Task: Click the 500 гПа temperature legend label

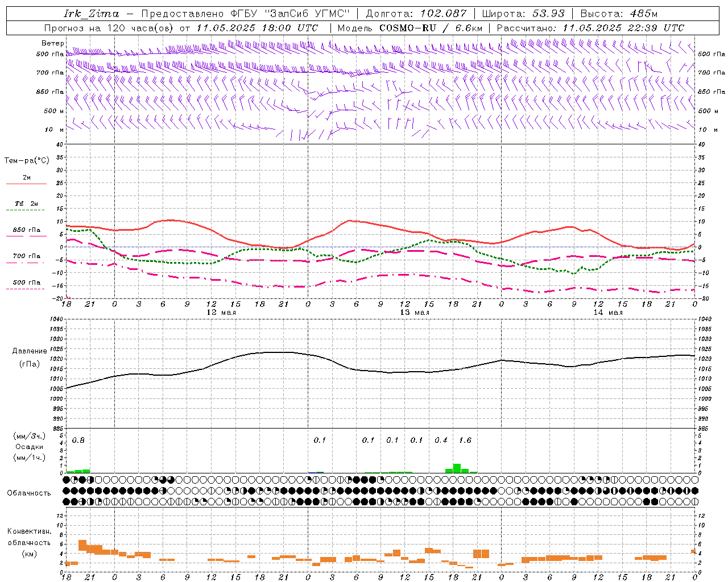Action: [x=27, y=282]
